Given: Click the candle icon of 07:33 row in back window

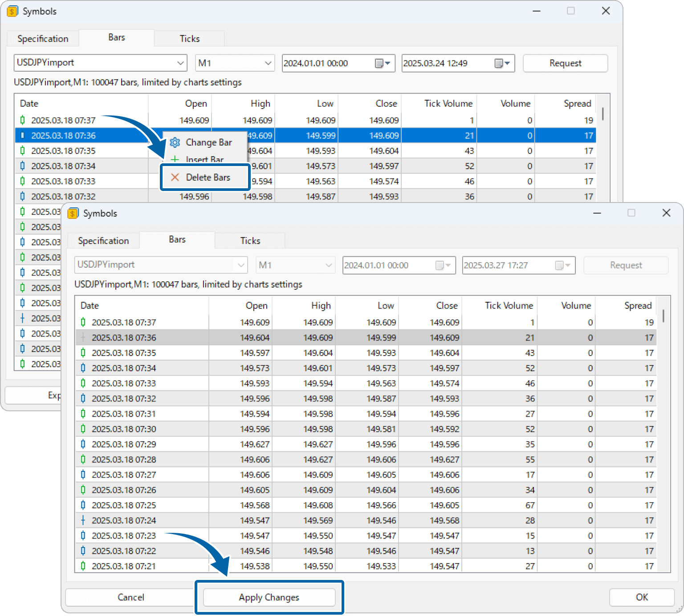Looking at the screenshot, I should pos(22,181).
